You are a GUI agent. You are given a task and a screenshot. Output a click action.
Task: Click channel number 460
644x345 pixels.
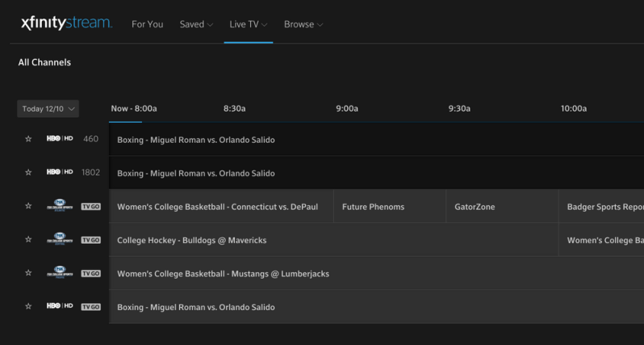[x=90, y=139]
